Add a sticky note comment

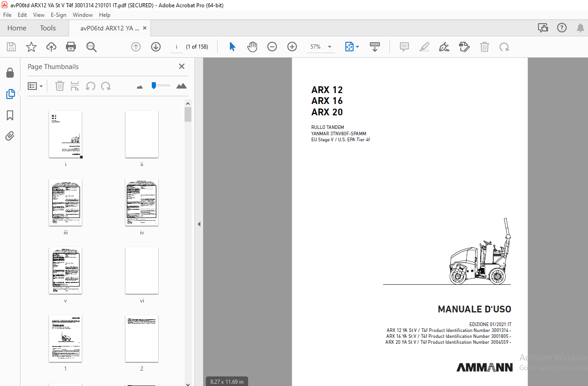point(404,47)
